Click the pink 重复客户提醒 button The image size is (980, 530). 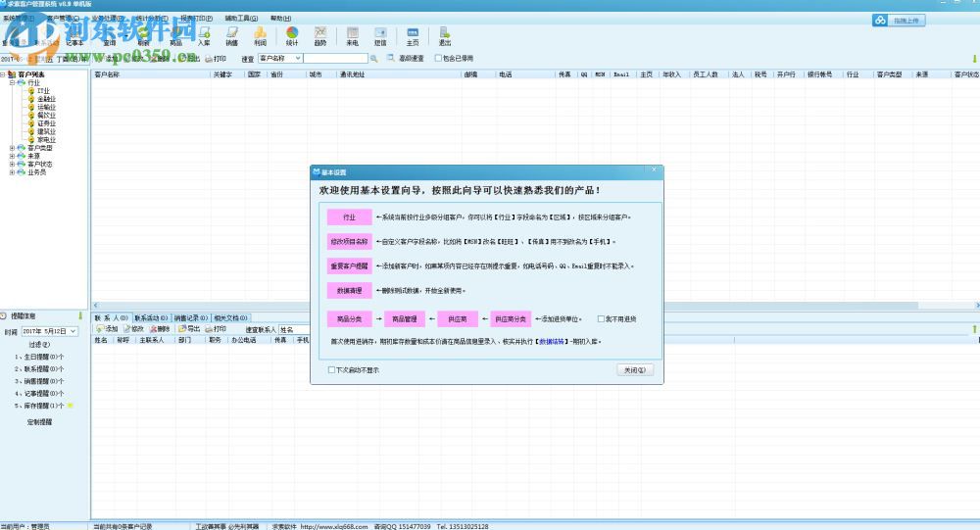point(350,265)
